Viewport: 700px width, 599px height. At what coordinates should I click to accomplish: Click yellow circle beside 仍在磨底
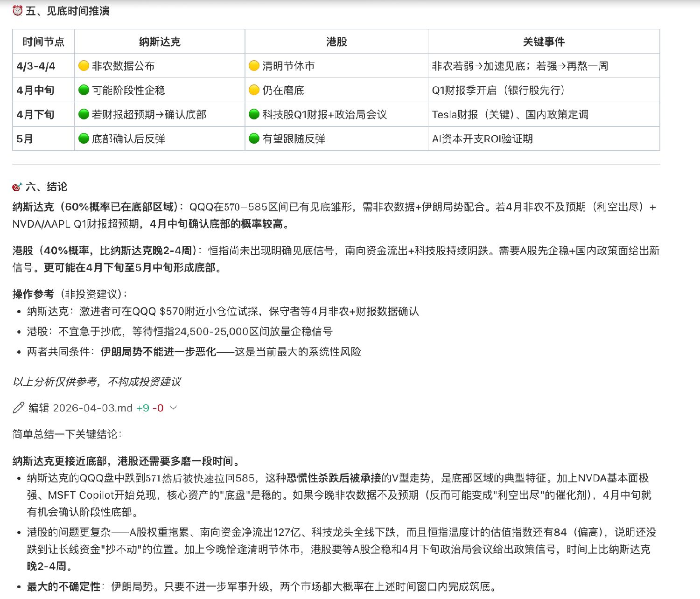click(x=254, y=90)
